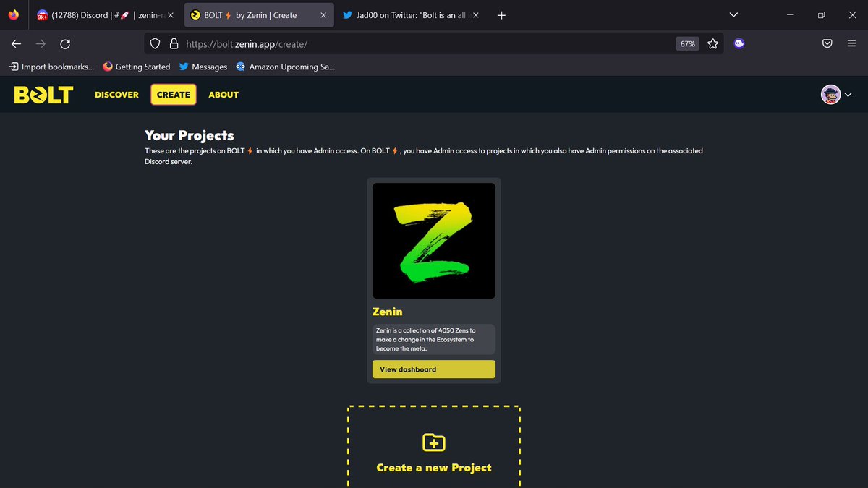Open the purple extension icon in toolbar

pos(739,44)
